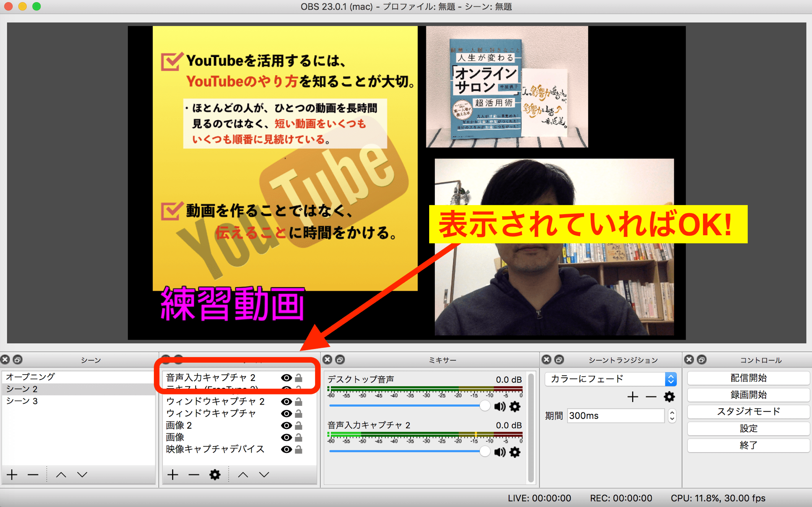The image size is (812, 507).
Task: Click 期間 duration stepper arrows
Action: [672, 415]
